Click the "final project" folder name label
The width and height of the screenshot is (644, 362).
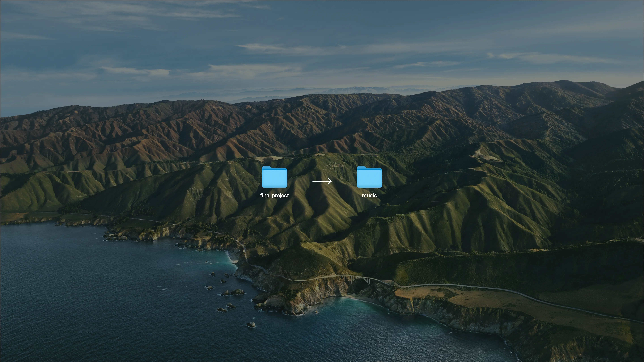[274, 195]
